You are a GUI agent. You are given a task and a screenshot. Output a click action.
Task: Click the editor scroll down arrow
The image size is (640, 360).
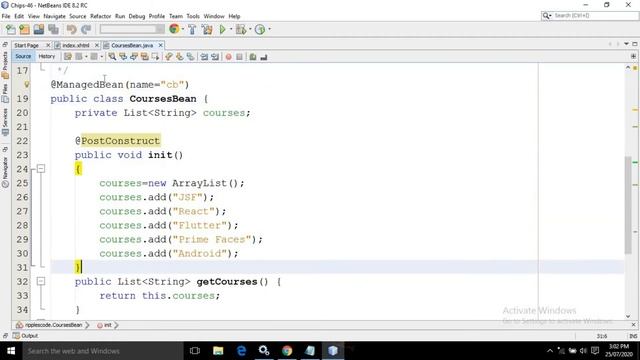pyautogui.click(x=628, y=316)
